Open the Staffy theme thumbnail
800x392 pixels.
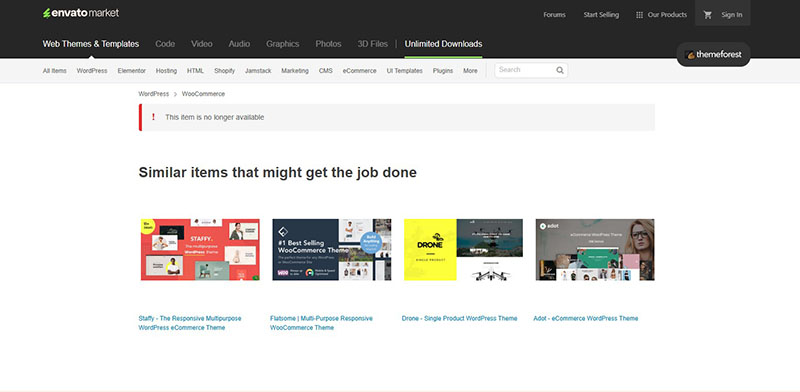tap(200, 250)
